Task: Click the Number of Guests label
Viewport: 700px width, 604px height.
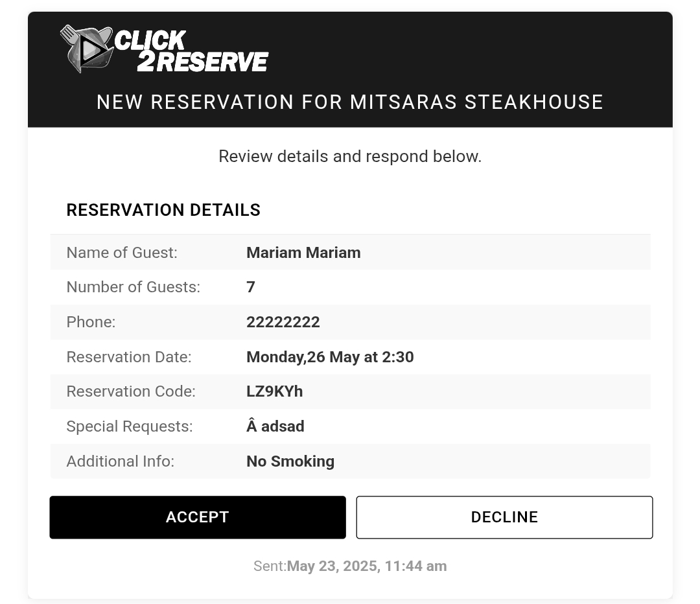Action: pyautogui.click(x=133, y=287)
